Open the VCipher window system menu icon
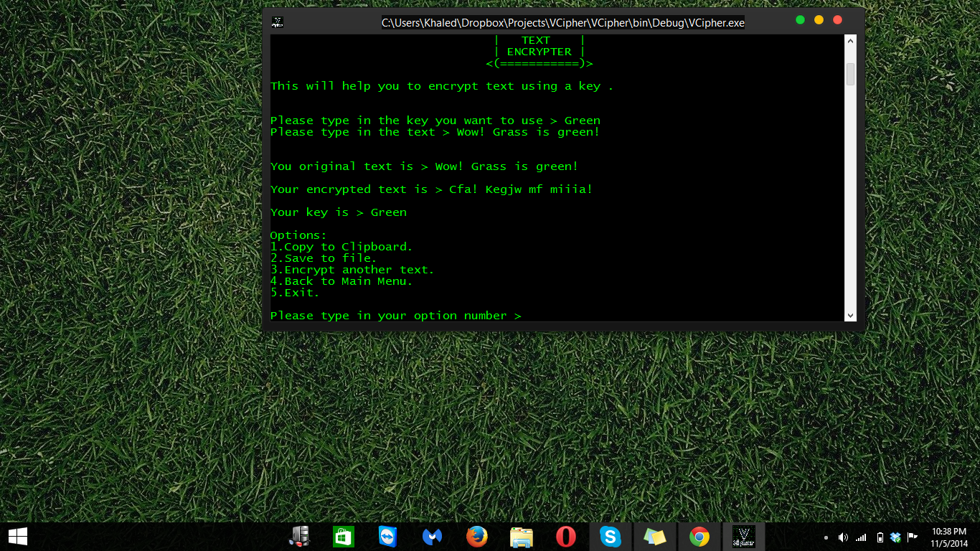Image resolution: width=980 pixels, height=551 pixels. click(x=276, y=22)
